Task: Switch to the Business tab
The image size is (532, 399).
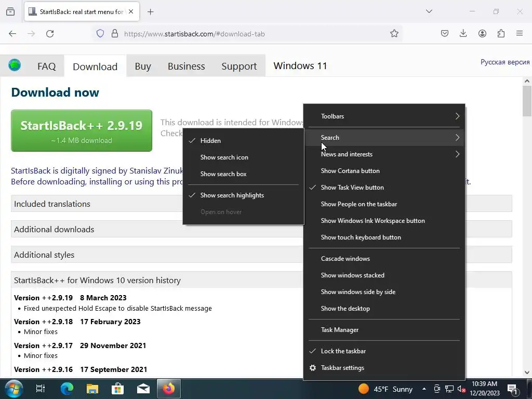Action: pos(187,66)
